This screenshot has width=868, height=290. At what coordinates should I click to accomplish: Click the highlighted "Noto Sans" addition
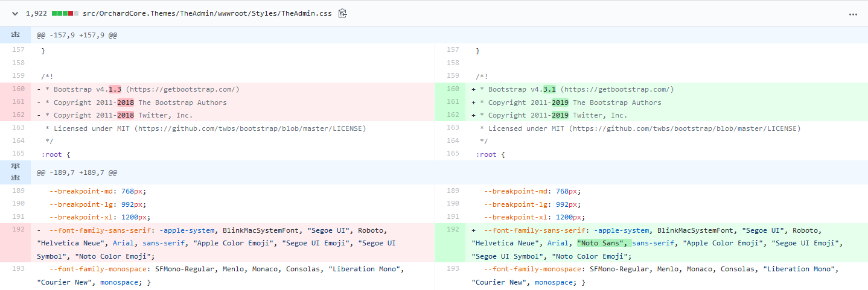(604, 243)
